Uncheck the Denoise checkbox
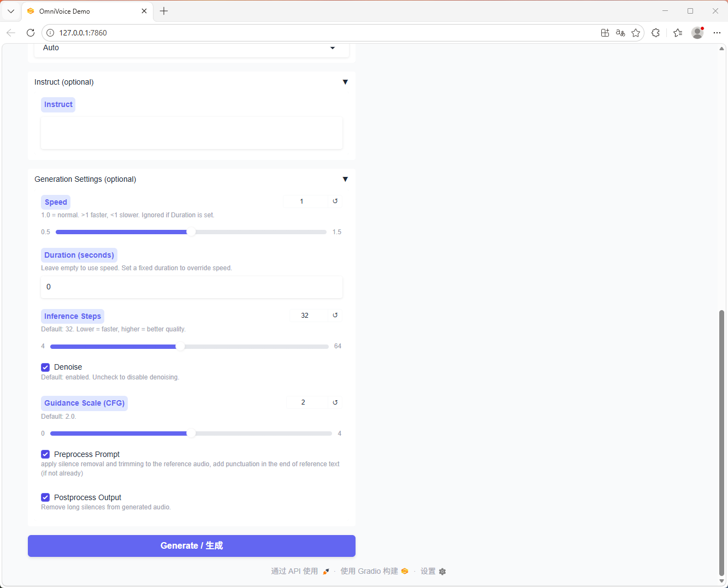728x588 pixels. coord(45,367)
